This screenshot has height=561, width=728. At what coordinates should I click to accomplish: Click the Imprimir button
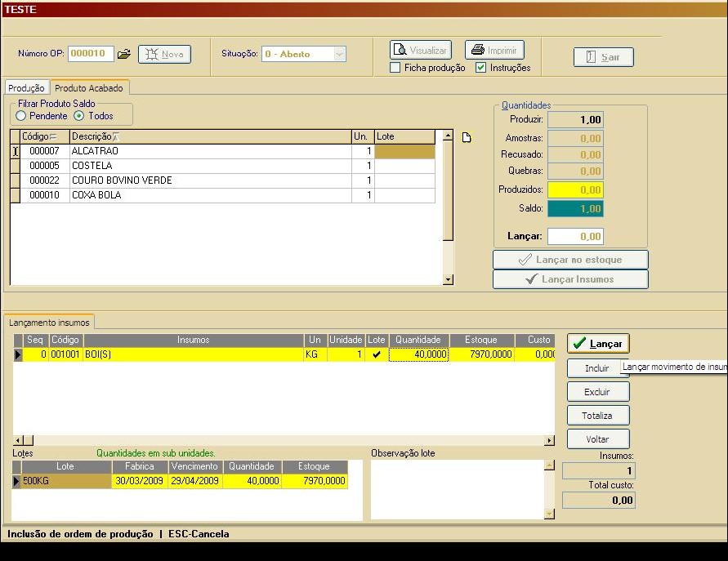(494, 50)
